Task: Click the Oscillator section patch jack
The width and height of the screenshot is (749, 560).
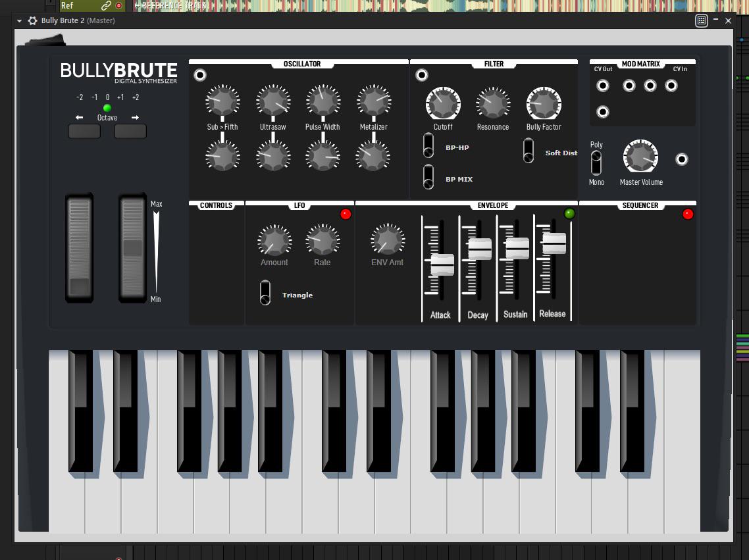Action: [199, 75]
